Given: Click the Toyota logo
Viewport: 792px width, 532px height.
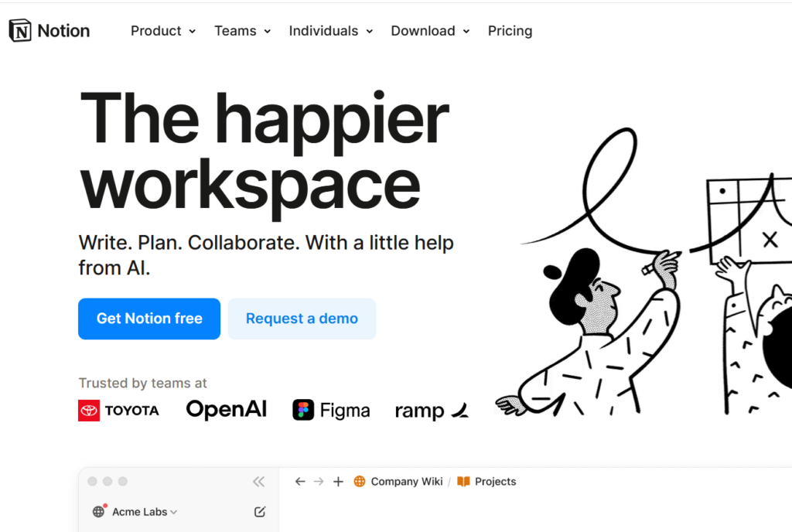Looking at the screenshot, I should click(x=118, y=411).
